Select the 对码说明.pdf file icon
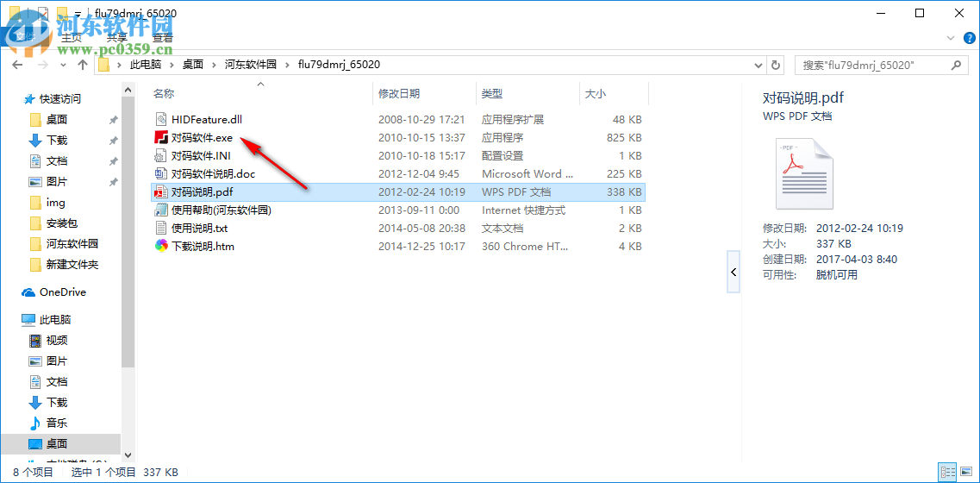This screenshot has width=980, height=483. 161,191
